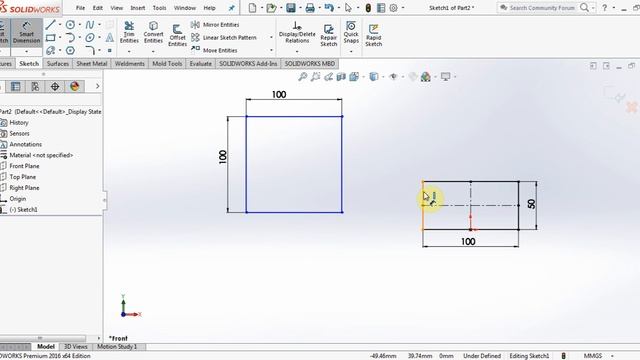Open ConfigurationManager tab icon
This screenshot has width=640, height=360.
35,86
